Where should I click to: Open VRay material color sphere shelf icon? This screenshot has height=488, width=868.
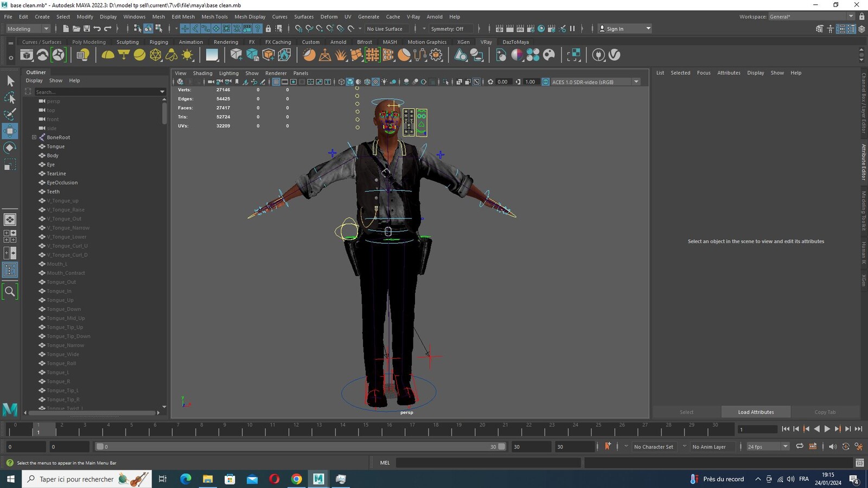pyautogui.click(x=517, y=55)
